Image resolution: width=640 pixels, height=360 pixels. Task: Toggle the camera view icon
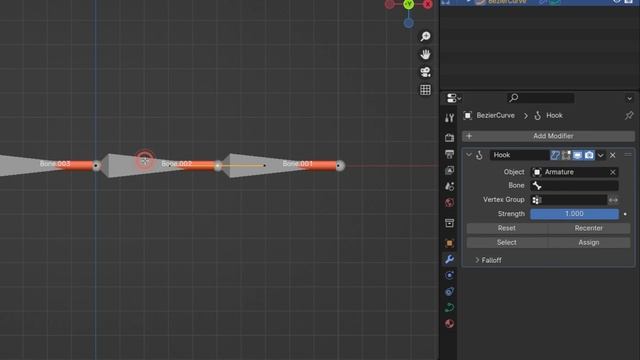[425, 72]
